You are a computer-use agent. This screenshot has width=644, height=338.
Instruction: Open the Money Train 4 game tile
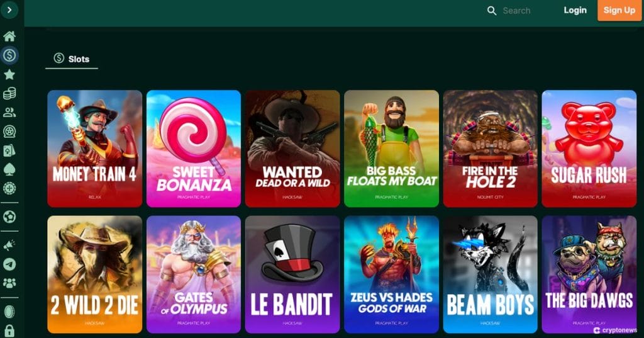pos(95,149)
